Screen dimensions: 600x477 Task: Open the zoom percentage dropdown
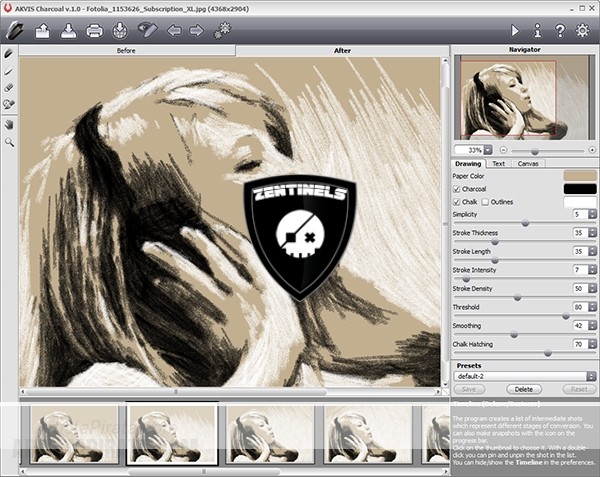(x=488, y=150)
